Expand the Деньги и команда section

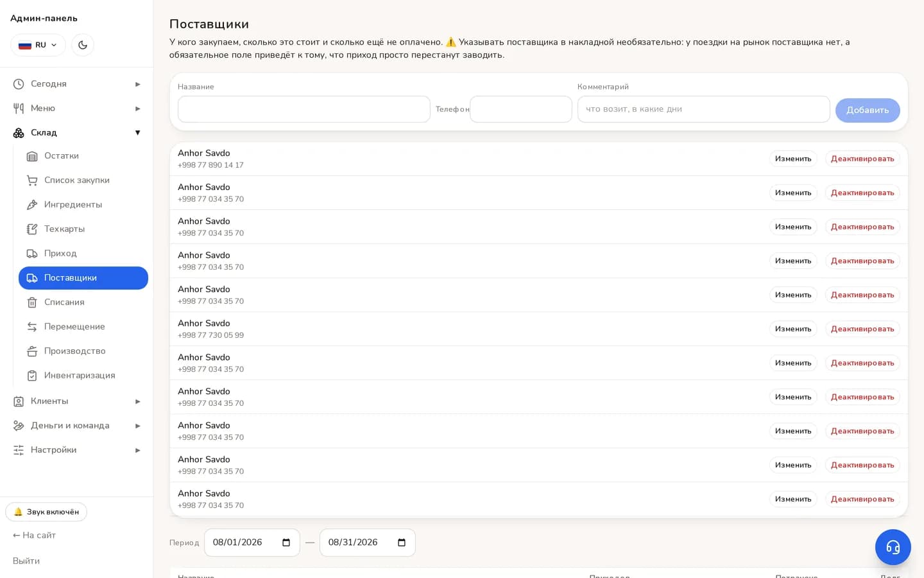(x=76, y=426)
